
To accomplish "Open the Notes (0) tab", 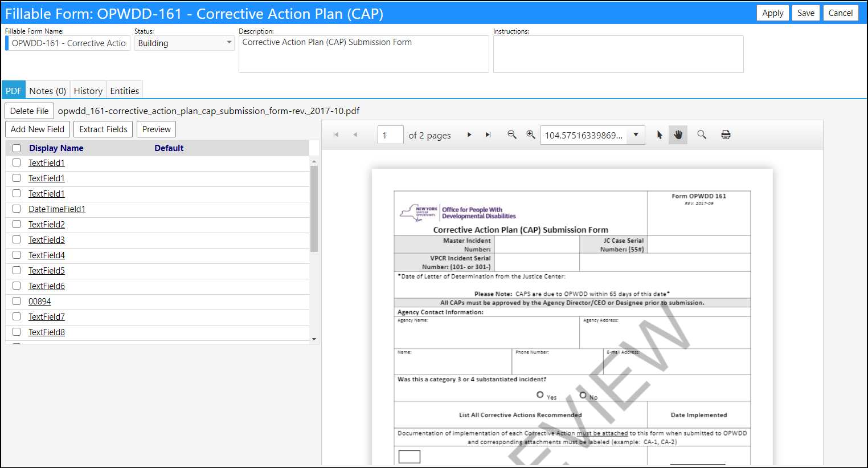I will (48, 91).
